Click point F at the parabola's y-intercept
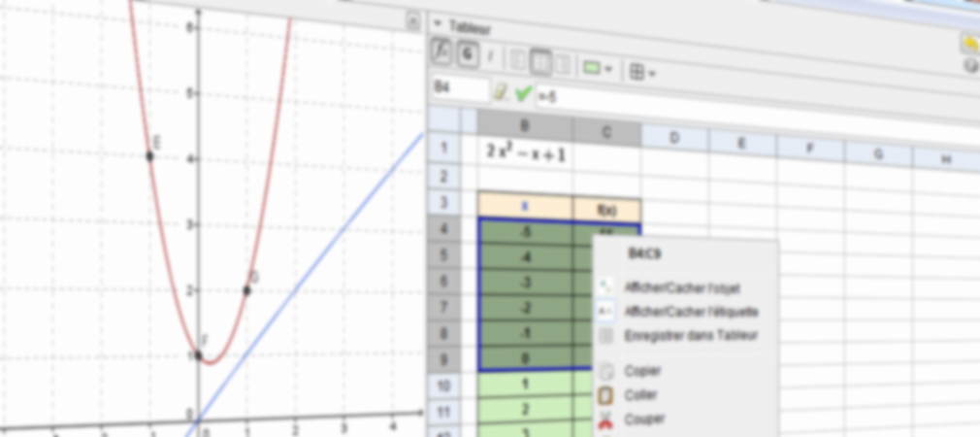This screenshot has height=437, width=980. (198, 355)
